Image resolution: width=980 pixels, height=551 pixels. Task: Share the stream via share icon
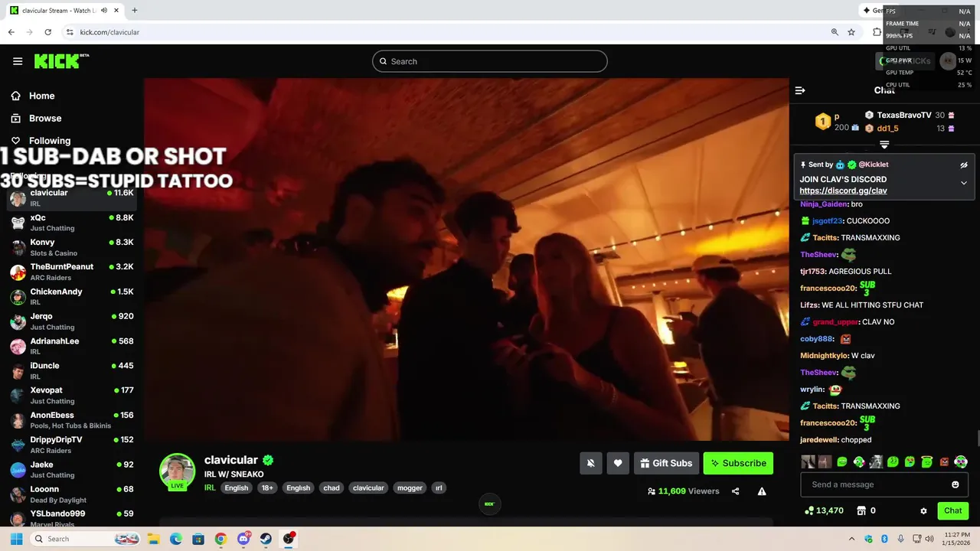point(735,491)
